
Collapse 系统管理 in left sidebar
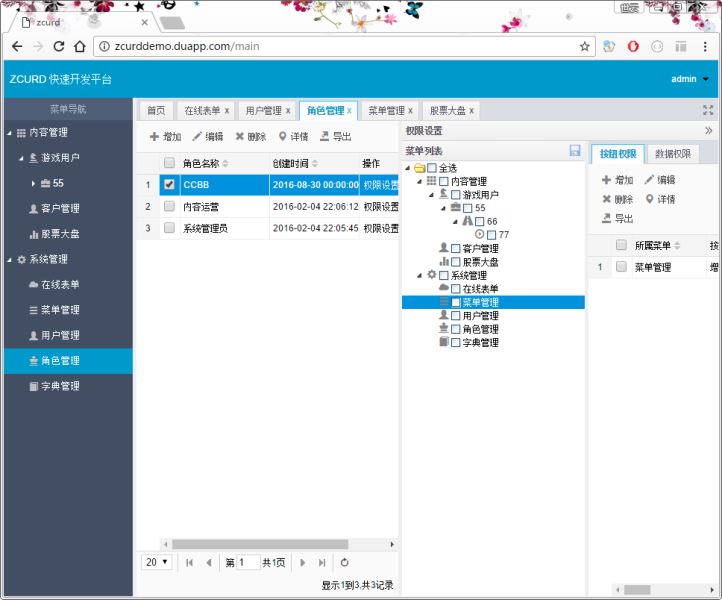9,260
